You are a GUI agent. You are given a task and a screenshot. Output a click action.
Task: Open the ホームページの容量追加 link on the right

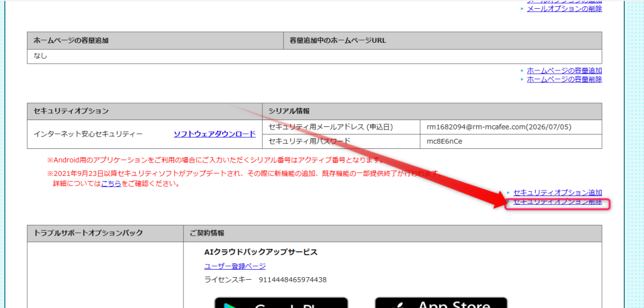coord(564,70)
